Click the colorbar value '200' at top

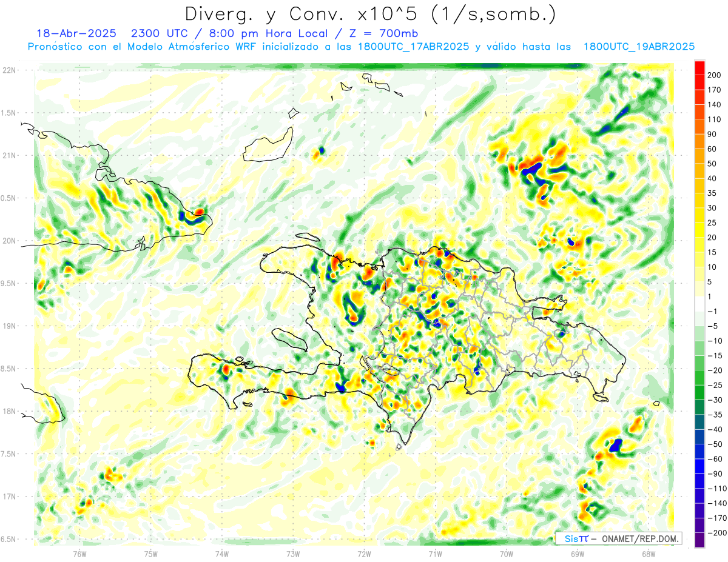click(x=713, y=75)
